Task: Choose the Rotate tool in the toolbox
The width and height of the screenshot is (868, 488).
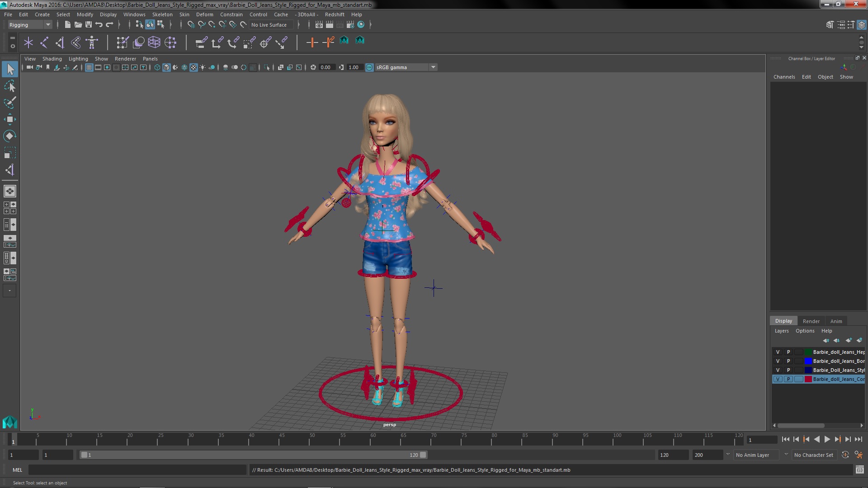Action: (10, 136)
